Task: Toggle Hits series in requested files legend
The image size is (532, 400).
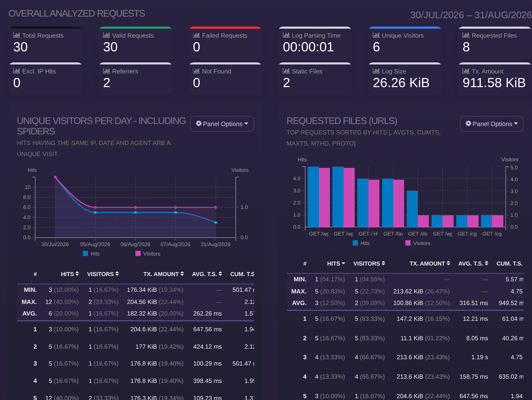Action: [361, 243]
